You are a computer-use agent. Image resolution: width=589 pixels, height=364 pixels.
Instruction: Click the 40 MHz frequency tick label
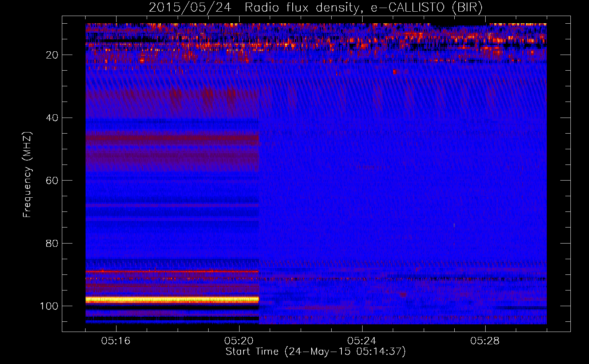[x=52, y=118]
